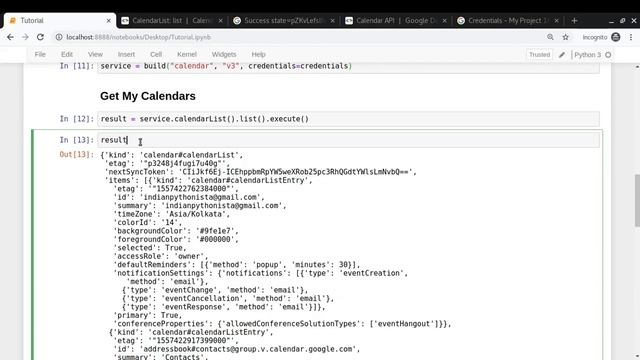Open the Edit menu
The image size is (640, 360).
point(67,54)
